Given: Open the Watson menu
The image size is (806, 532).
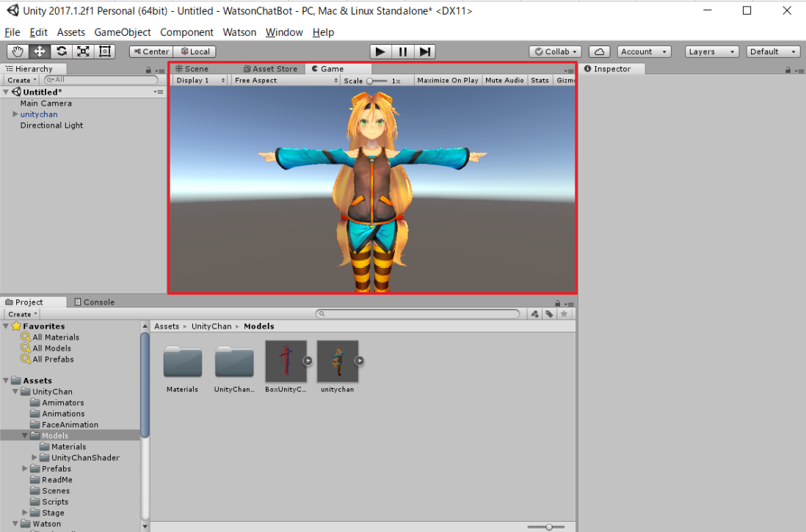Looking at the screenshot, I should (239, 32).
